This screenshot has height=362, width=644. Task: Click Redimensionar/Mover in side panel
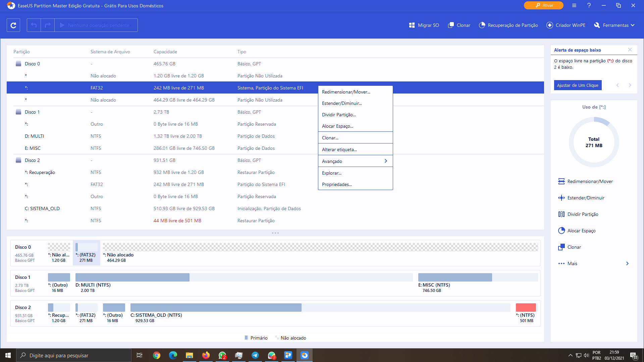(585, 181)
